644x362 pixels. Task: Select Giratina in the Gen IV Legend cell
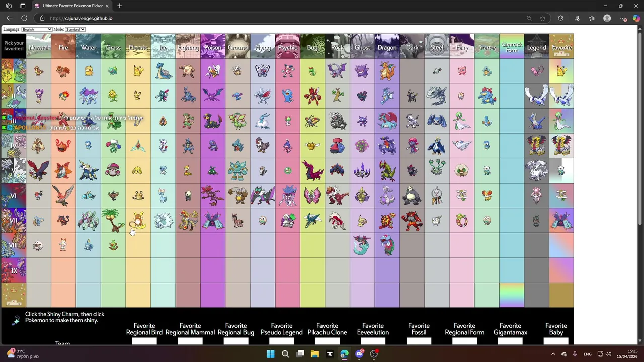pos(536,145)
